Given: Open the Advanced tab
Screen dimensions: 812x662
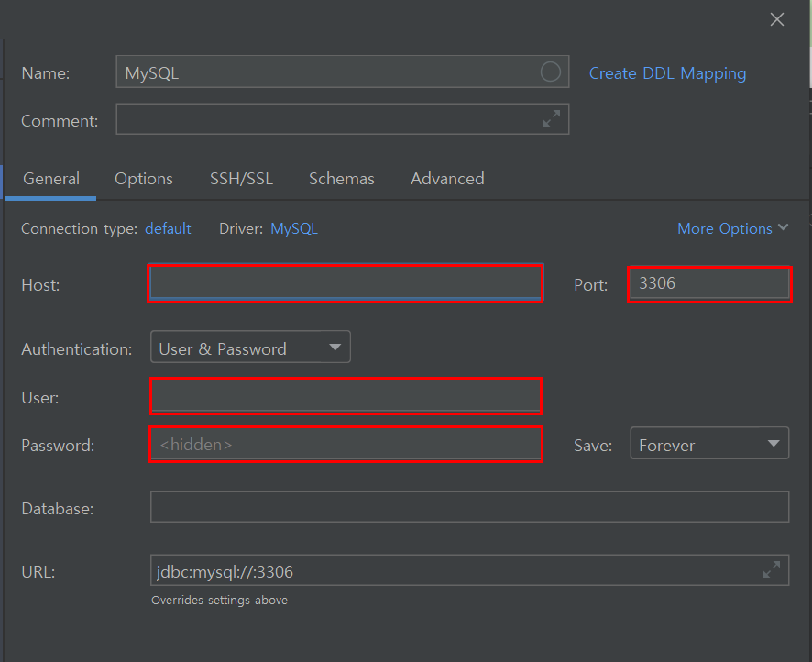Looking at the screenshot, I should [447, 179].
